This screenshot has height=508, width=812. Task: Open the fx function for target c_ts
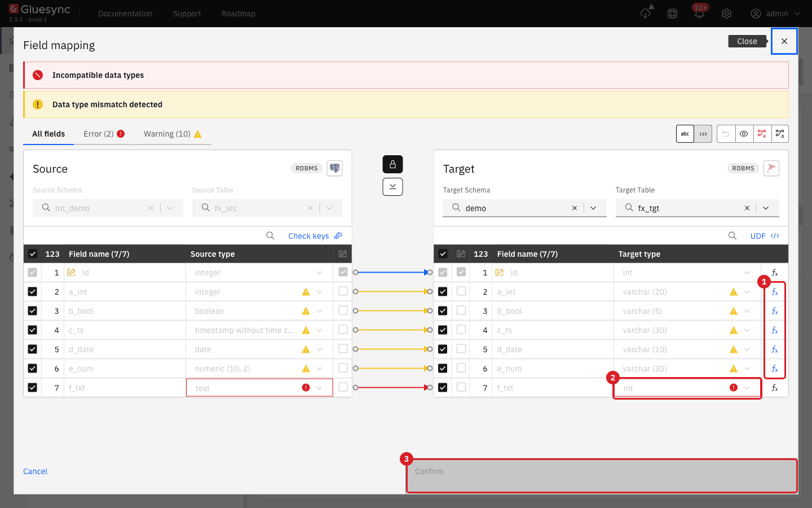pyautogui.click(x=775, y=330)
